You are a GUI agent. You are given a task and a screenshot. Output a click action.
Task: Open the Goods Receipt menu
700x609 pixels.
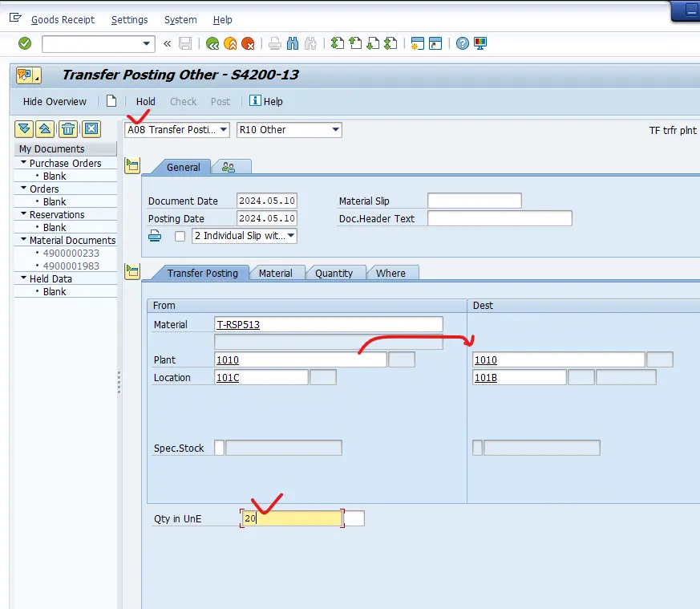click(x=63, y=19)
